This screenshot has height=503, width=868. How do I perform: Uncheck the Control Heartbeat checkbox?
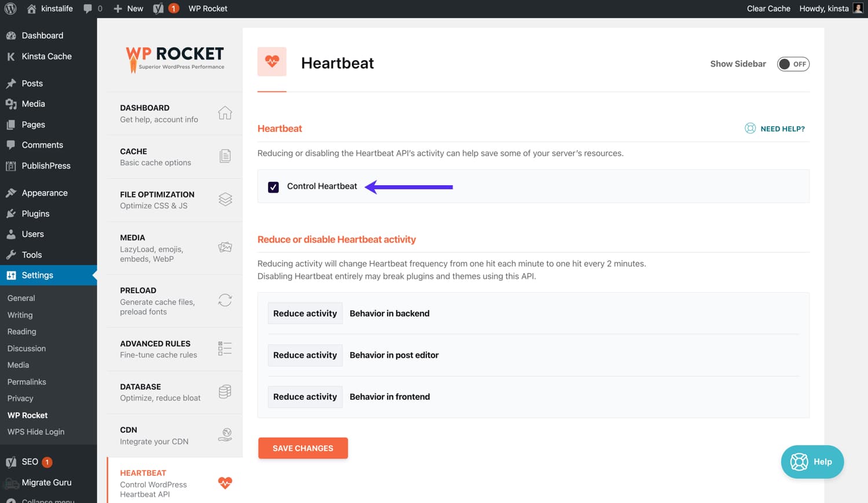tap(273, 186)
